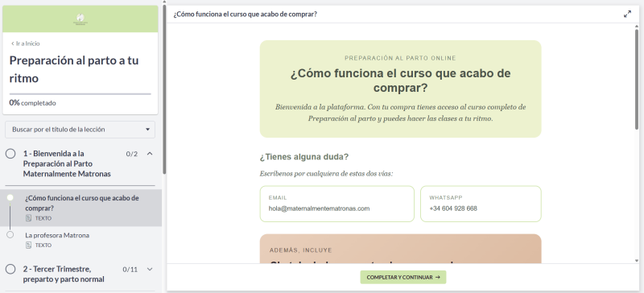Click the '0/11' lesson count for section 2
644x293 pixels.
130,270
